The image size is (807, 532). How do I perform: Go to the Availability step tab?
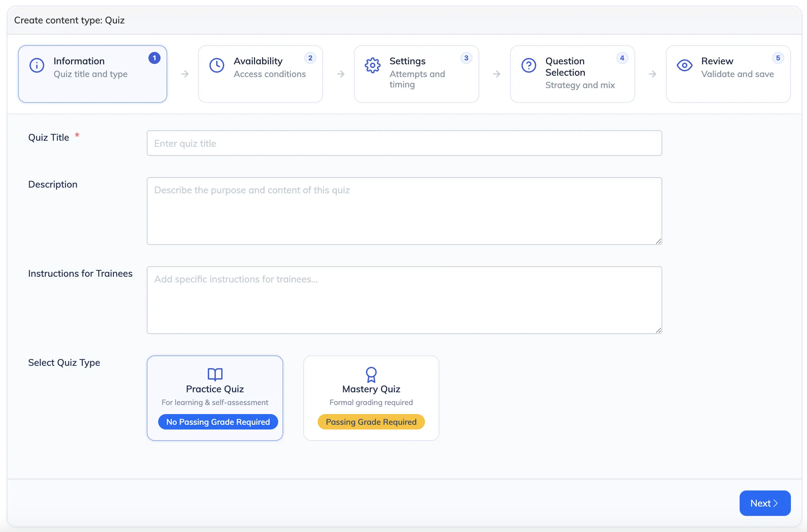point(260,74)
